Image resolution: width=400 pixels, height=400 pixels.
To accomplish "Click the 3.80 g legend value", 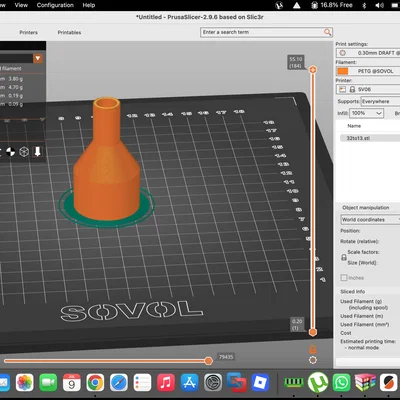I will [16, 79].
